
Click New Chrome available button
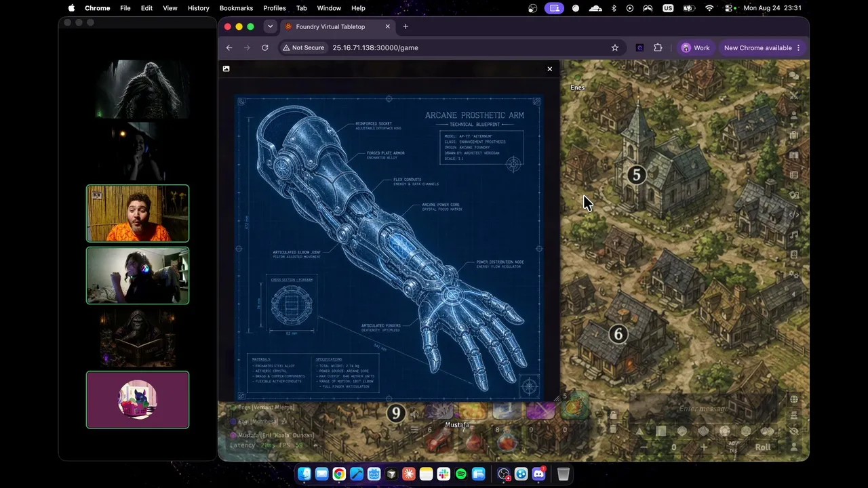(762, 47)
